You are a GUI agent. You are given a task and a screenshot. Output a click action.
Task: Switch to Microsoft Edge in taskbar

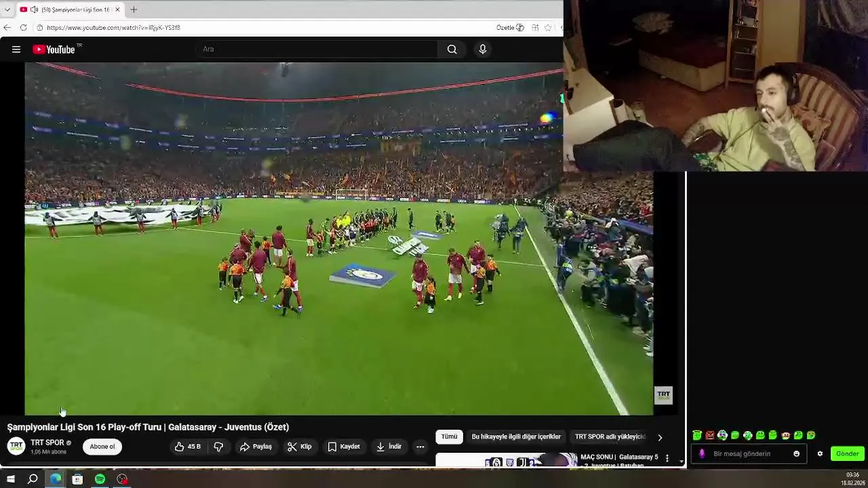[x=55, y=479]
